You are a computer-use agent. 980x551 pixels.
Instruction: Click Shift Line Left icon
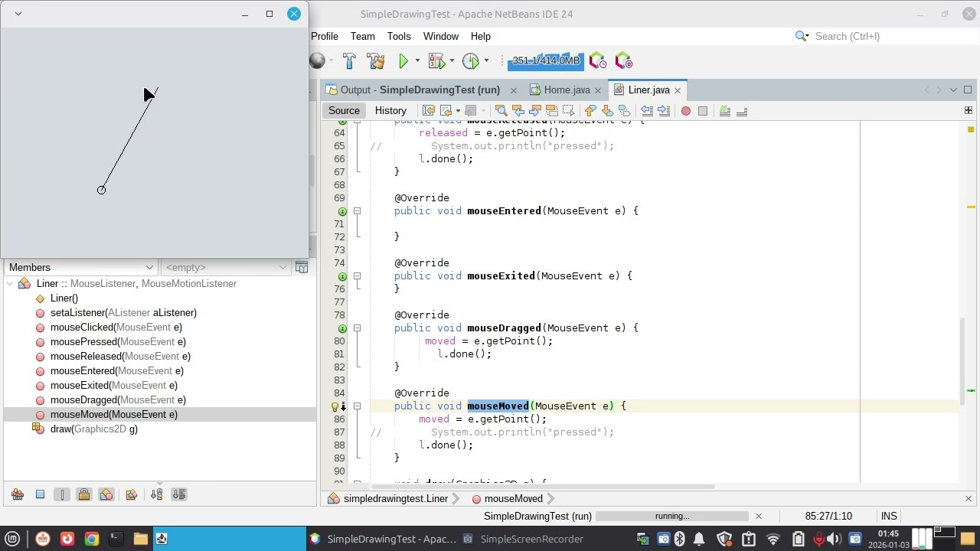click(647, 111)
